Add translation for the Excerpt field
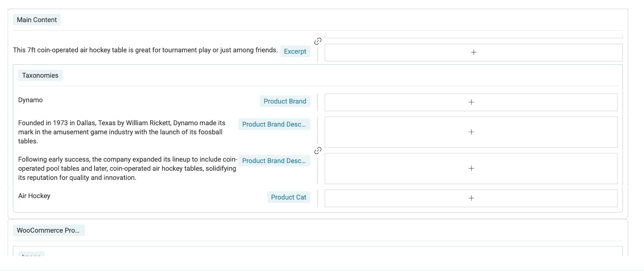Viewport: 644px width, 271px height. pyautogui.click(x=473, y=52)
